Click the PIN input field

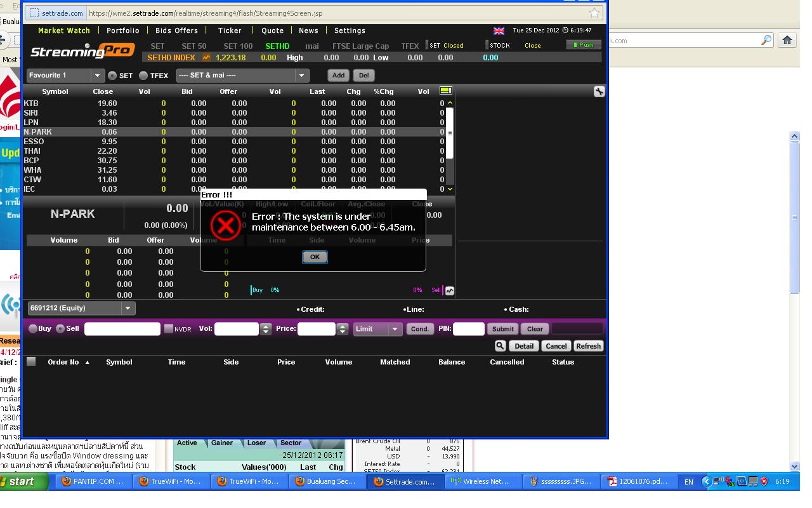coord(469,329)
